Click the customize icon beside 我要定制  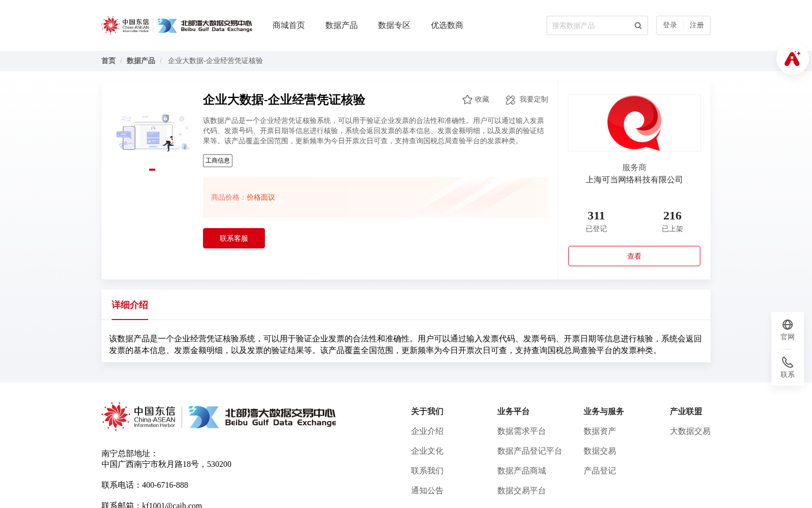coord(511,100)
